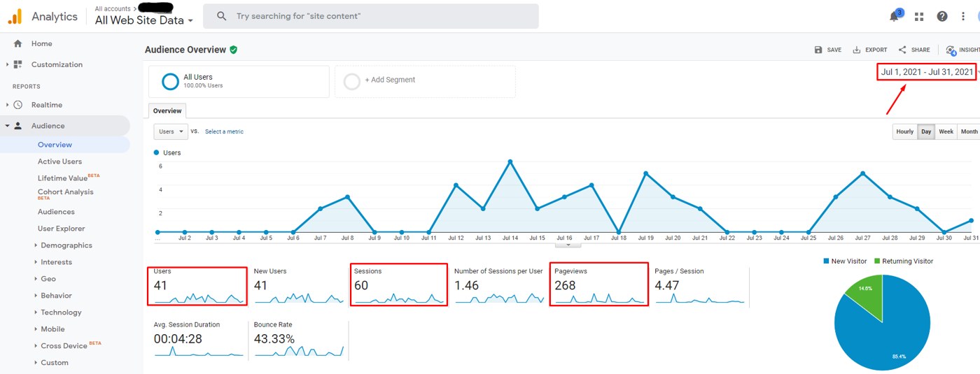Image resolution: width=980 pixels, height=374 pixels.
Task: Click the New Visitor blue legend swatch
Action: coord(827,261)
